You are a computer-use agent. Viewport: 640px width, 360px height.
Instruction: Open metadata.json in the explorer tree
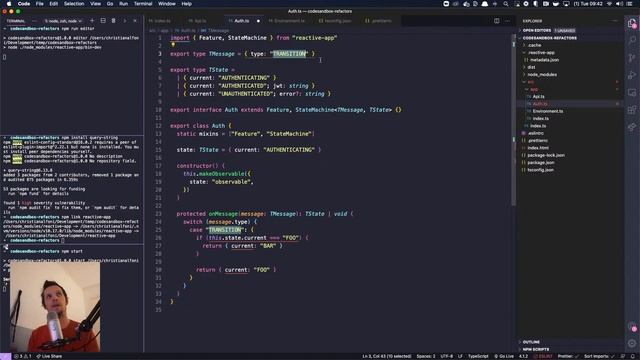click(544, 60)
